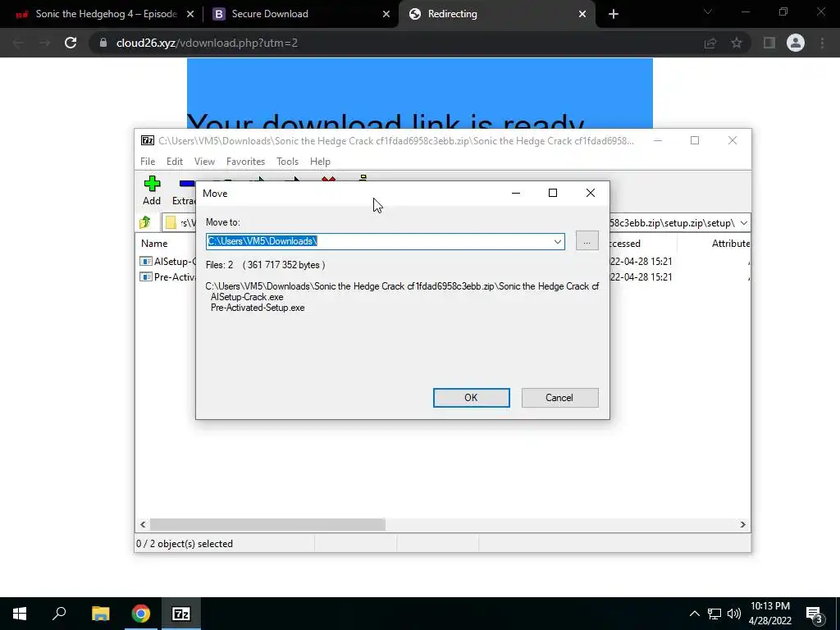Click the scrollbar left arrow in 7-Zip
This screenshot has height=630, width=840.
point(143,524)
